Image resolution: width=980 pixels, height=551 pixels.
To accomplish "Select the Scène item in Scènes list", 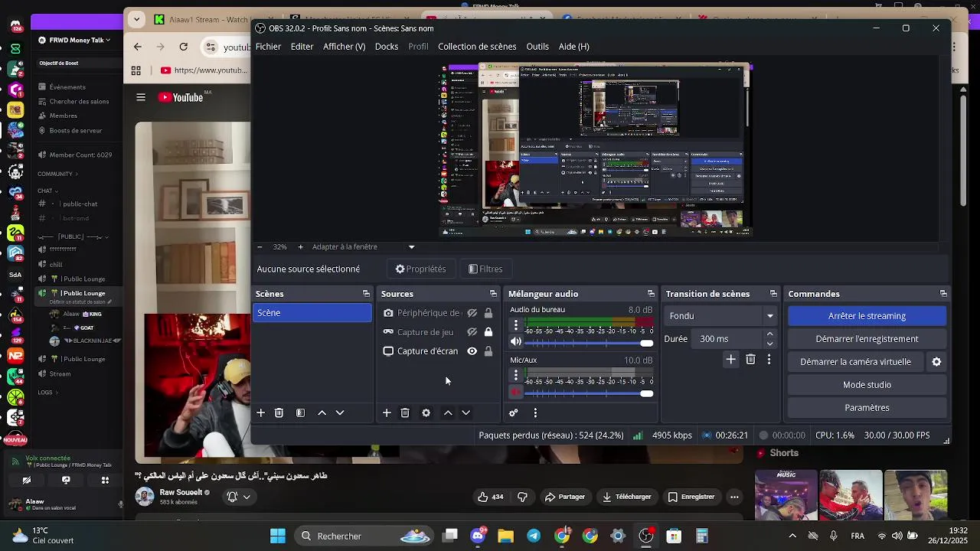I will click(312, 312).
